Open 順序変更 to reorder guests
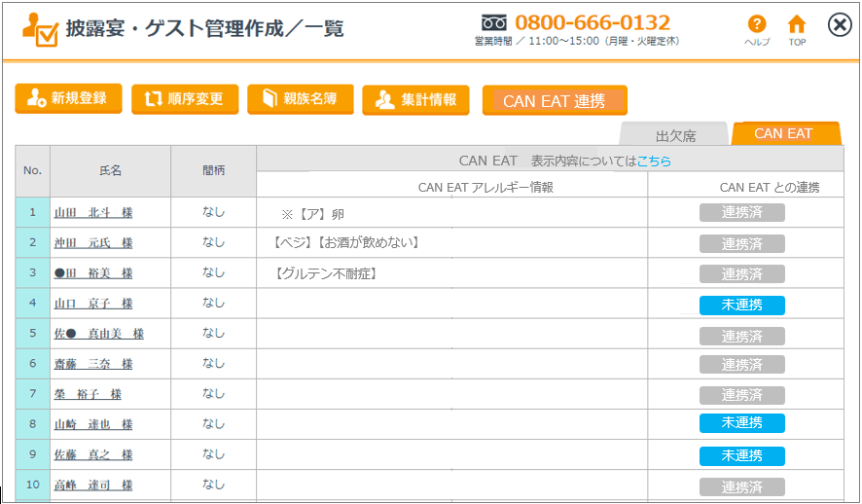This screenshot has height=504, width=862. (x=184, y=98)
